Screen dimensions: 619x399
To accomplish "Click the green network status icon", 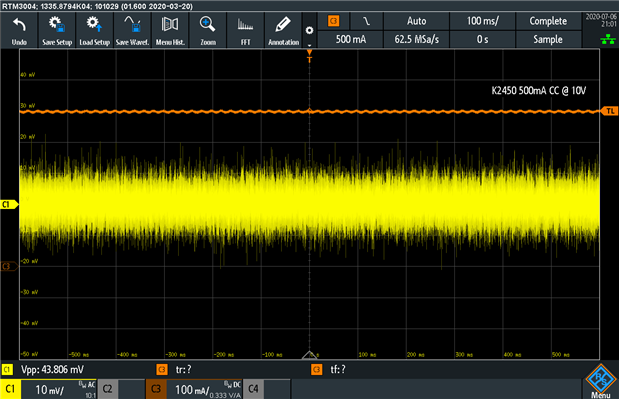I will click(608, 39).
